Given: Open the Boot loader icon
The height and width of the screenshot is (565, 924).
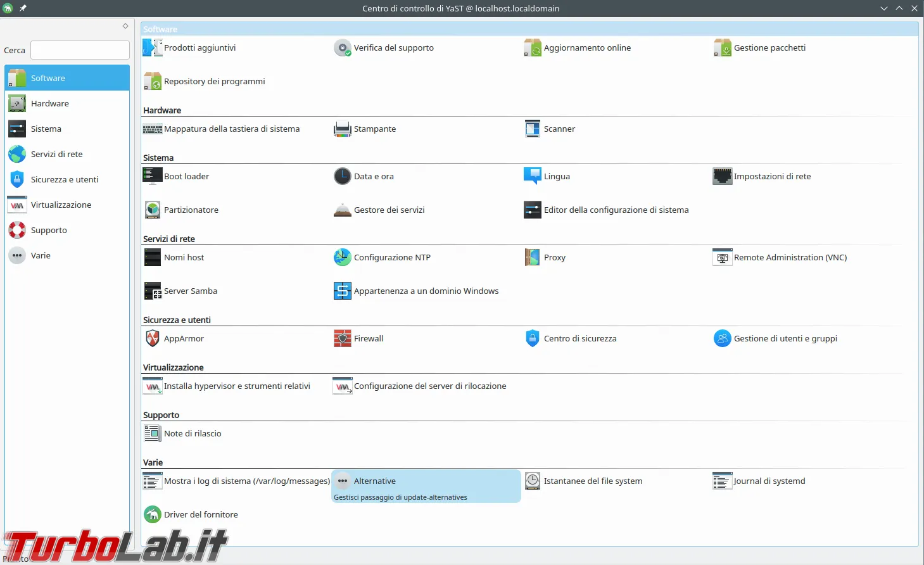Looking at the screenshot, I should [153, 177].
